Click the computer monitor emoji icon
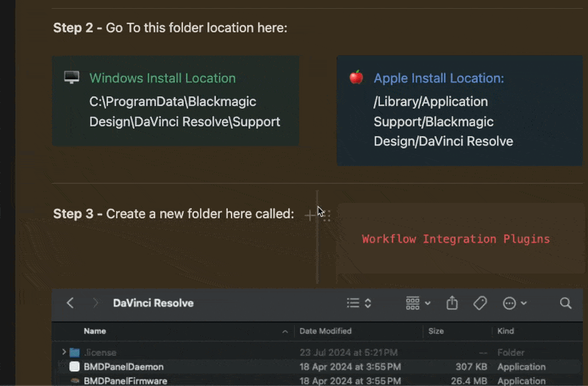Image resolution: width=588 pixels, height=386 pixels. pyautogui.click(x=71, y=77)
